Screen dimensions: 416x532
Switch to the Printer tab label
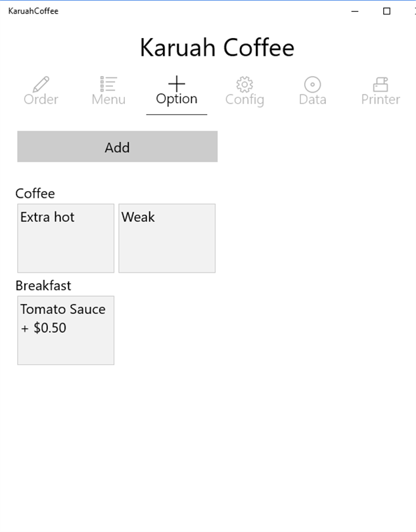381,99
